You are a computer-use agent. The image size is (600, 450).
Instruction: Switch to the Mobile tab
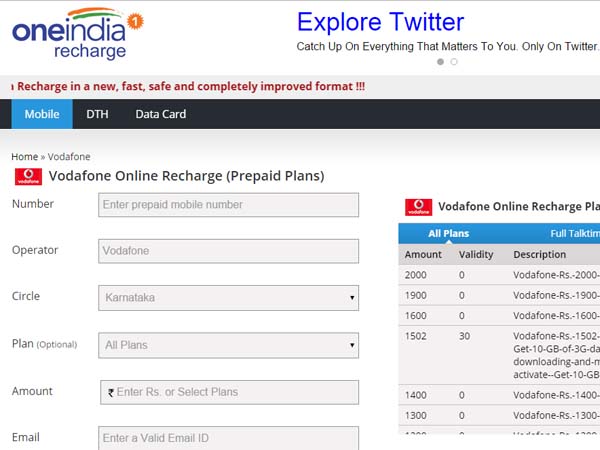click(x=42, y=114)
